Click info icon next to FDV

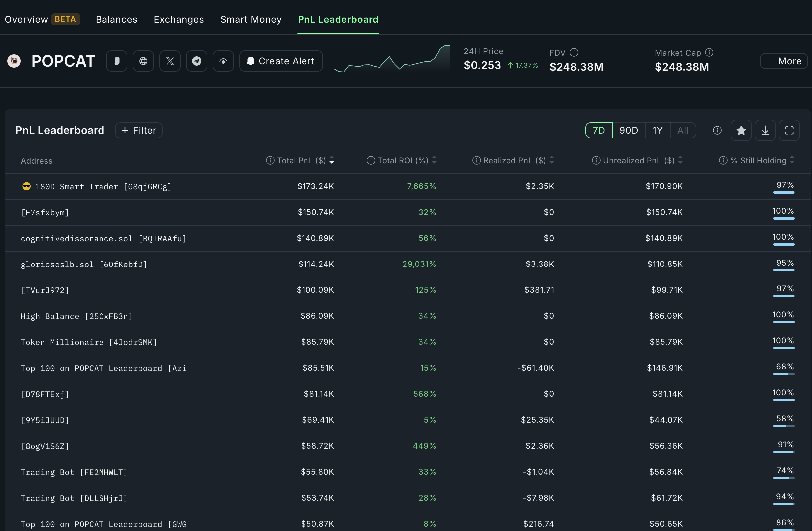[x=574, y=52]
